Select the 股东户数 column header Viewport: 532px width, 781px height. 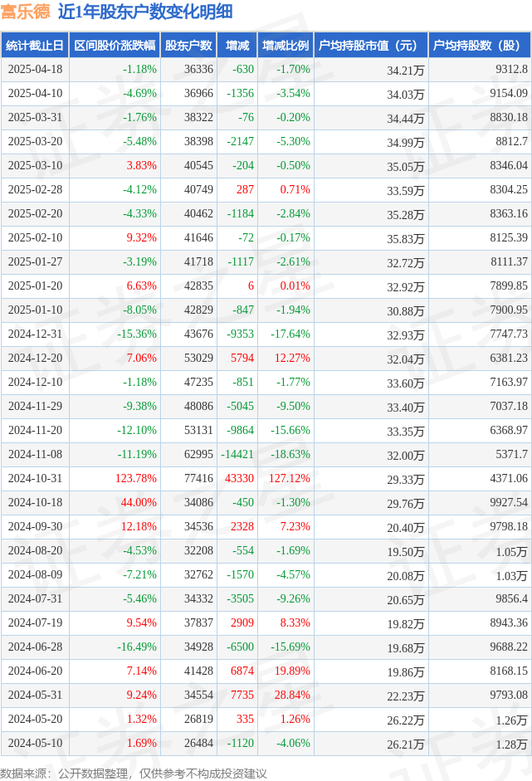(188, 46)
